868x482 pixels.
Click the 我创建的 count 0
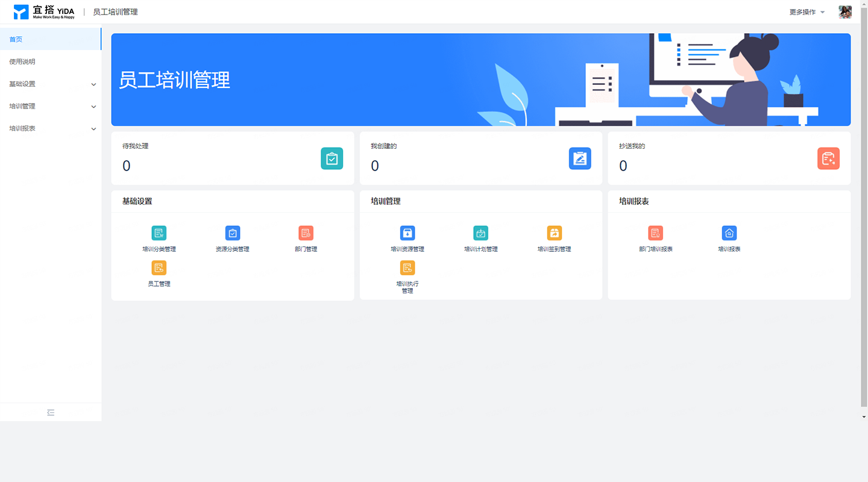coord(374,166)
